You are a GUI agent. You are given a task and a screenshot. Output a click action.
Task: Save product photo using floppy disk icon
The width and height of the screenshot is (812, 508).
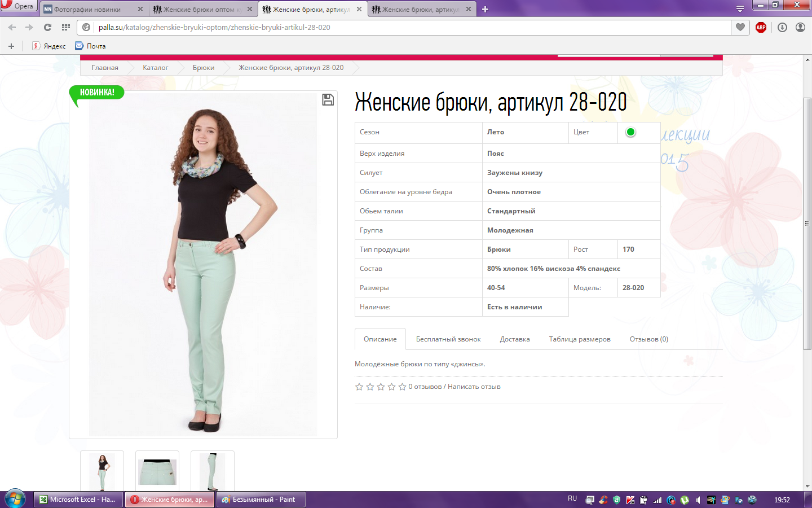[328, 100]
